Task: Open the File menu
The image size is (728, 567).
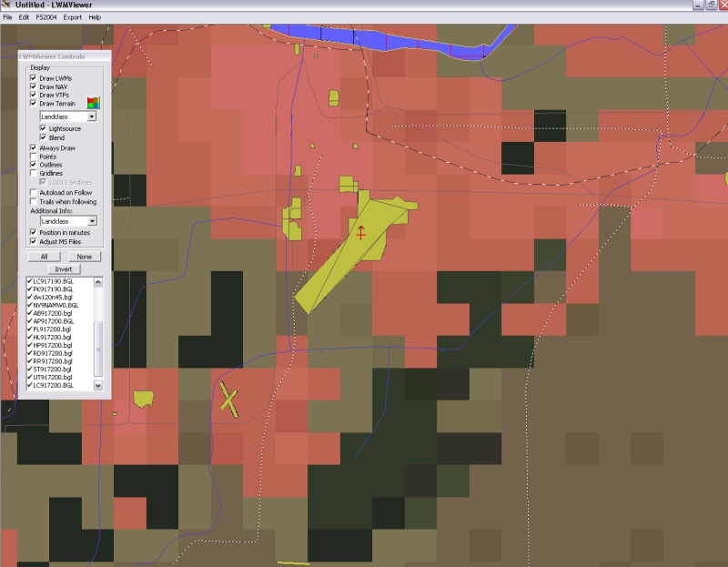Action: point(7,17)
